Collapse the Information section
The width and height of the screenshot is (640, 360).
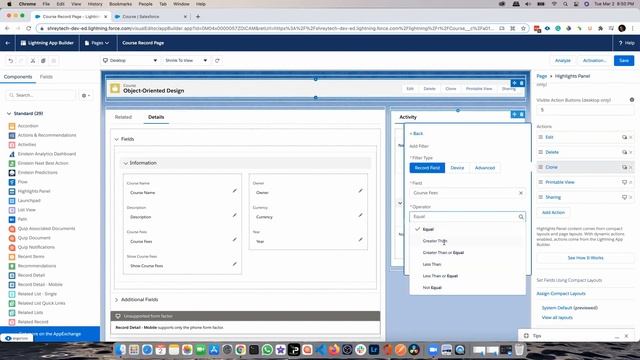[125, 163]
